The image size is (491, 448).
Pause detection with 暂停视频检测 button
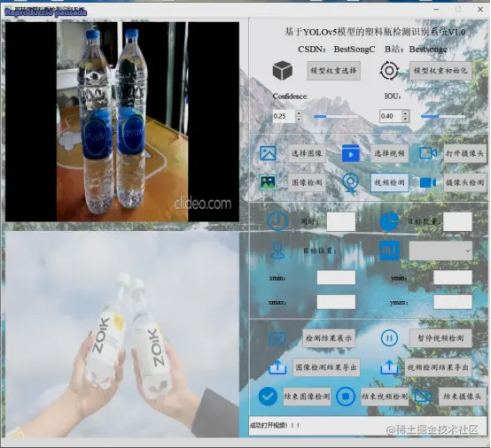440,338
